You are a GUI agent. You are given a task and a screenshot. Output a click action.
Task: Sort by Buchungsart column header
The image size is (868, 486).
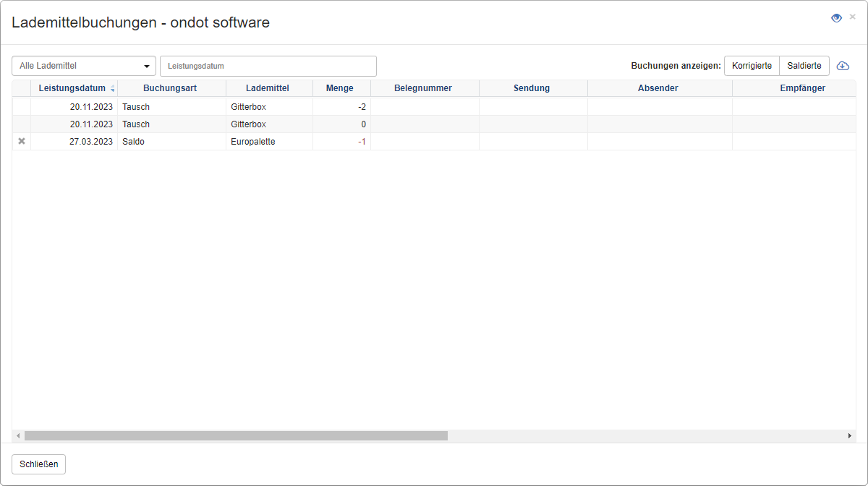(170, 88)
